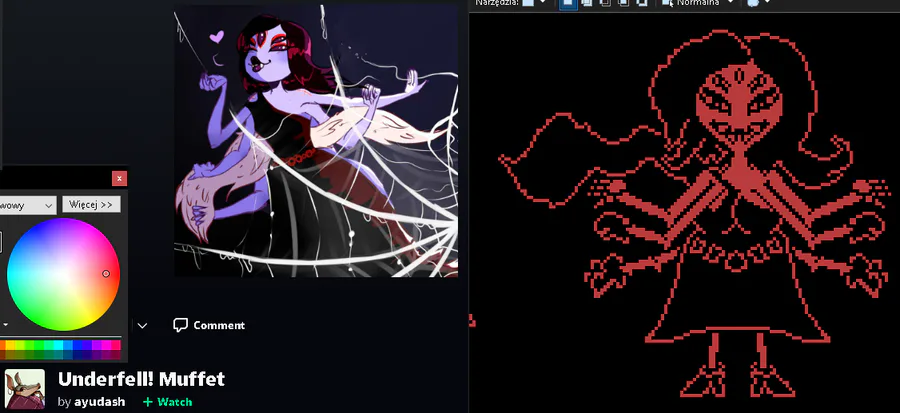Close the color picker window
The height and width of the screenshot is (413, 900).
(x=119, y=178)
